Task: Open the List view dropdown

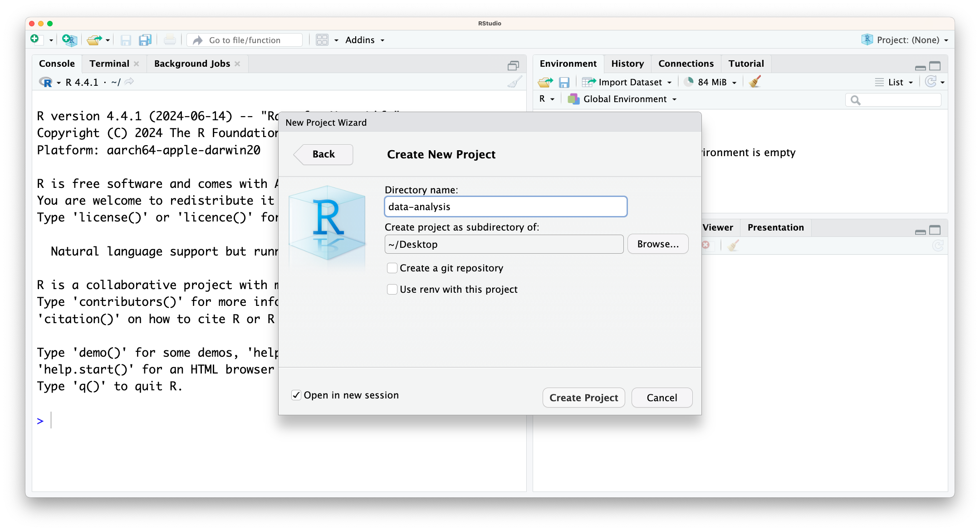Action: (894, 82)
